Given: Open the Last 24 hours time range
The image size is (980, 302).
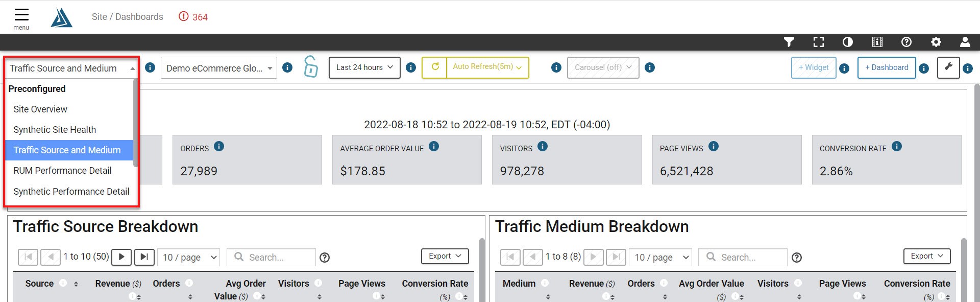Looking at the screenshot, I should coord(364,67).
